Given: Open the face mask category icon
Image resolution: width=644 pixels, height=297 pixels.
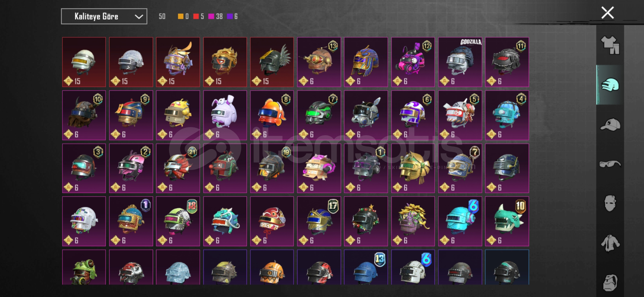Looking at the screenshot, I should [610, 204].
